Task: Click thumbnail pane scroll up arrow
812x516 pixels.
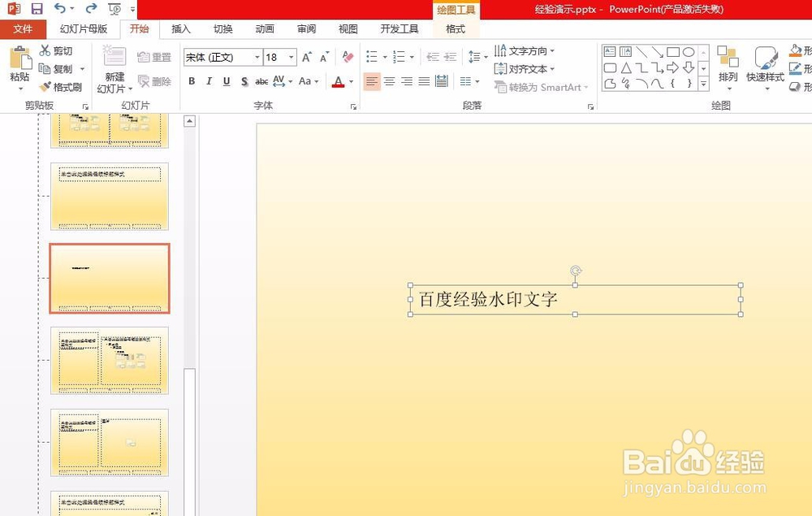Action: 189,121
